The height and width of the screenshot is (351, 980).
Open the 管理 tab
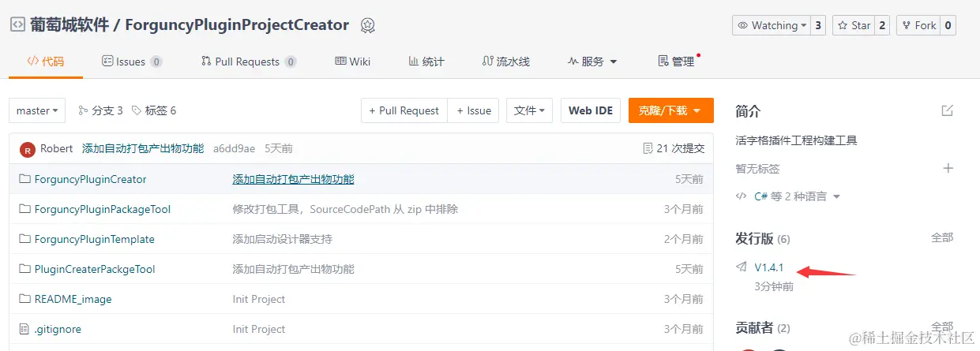pyautogui.click(x=677, y=62)
